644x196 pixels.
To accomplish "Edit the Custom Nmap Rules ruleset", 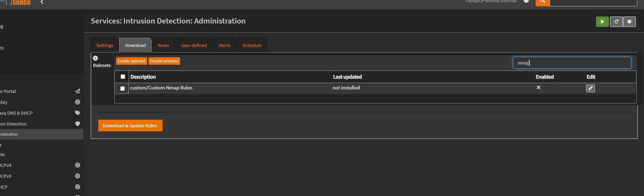I will (590, 88).
